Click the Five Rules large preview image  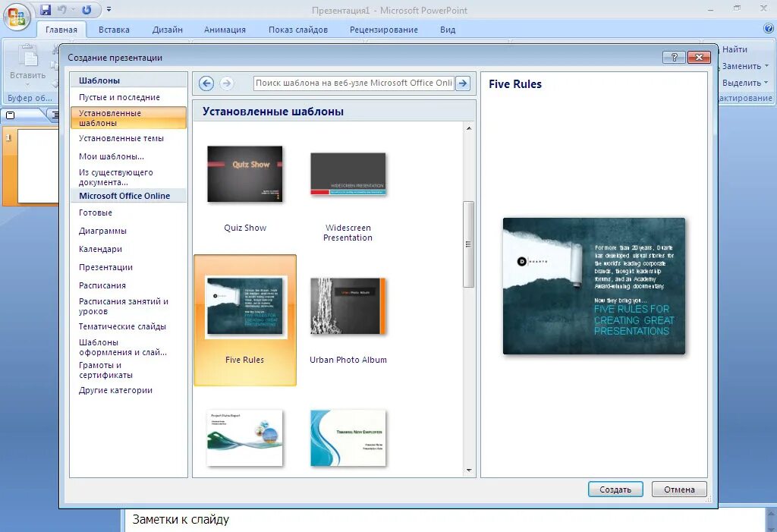[594, 286]
